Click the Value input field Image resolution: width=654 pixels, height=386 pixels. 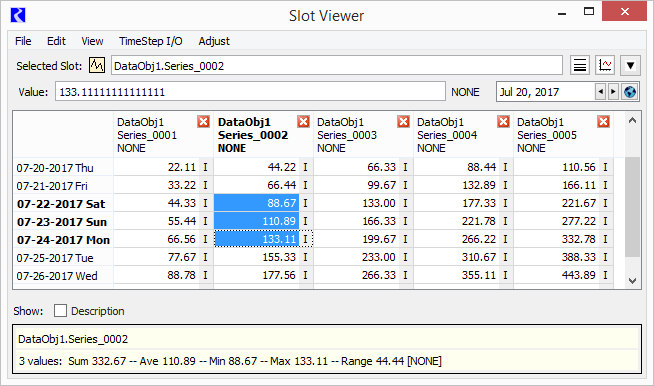[x=250, y=92]
